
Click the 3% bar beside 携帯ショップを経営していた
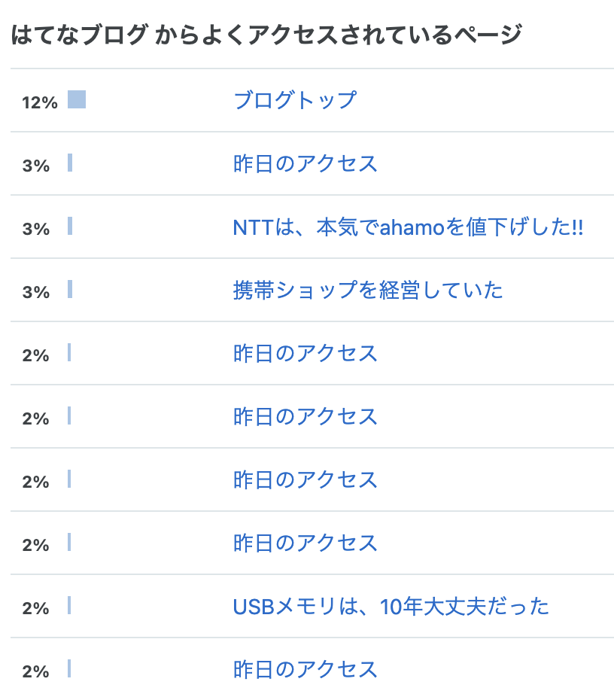coord(70,289)
